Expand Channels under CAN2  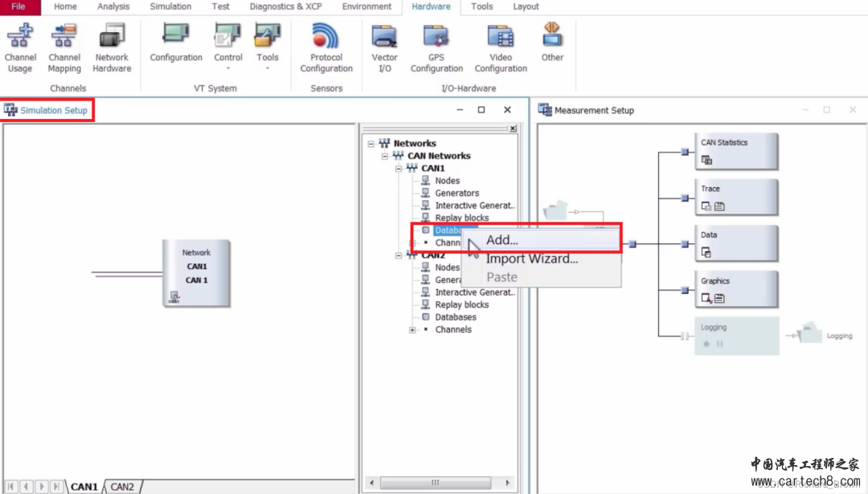[412, 330]
